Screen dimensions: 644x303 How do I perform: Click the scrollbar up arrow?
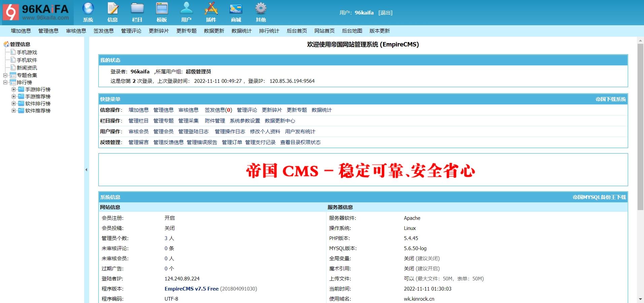pyautogui.click(x=640, y=41)
